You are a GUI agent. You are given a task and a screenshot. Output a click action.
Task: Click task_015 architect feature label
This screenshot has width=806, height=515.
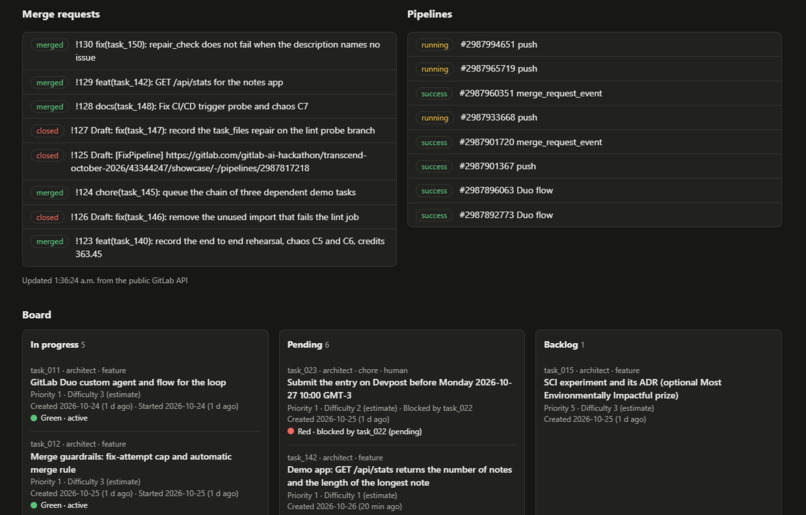(592, 370)
